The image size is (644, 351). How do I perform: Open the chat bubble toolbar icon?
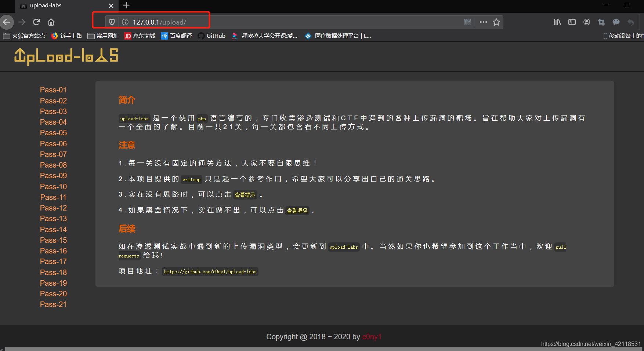point(616,22)
